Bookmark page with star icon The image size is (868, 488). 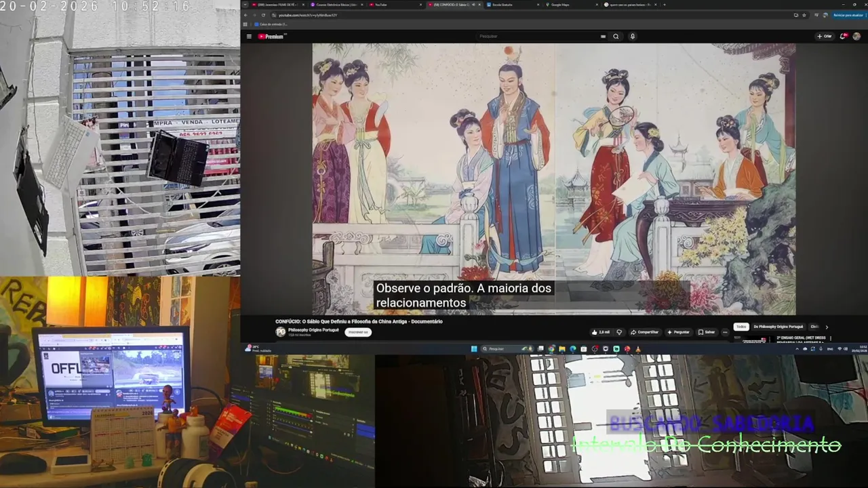point(804,15)
